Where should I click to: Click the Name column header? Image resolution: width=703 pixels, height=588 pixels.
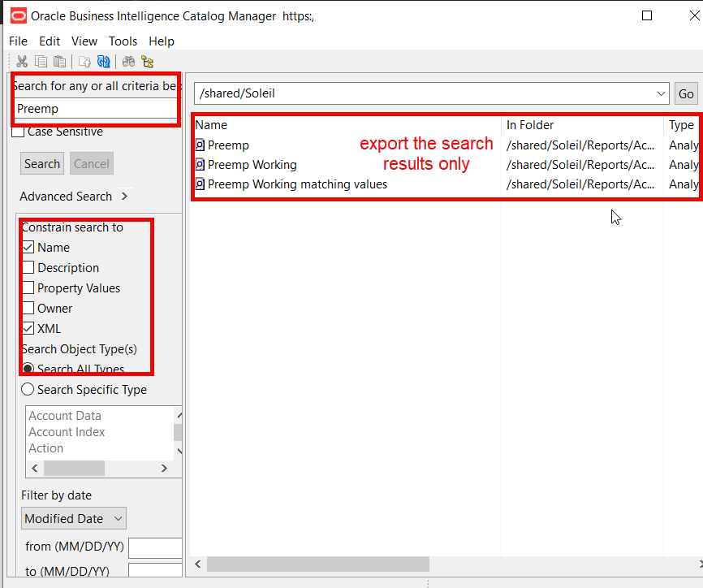[x=211, y=125]
